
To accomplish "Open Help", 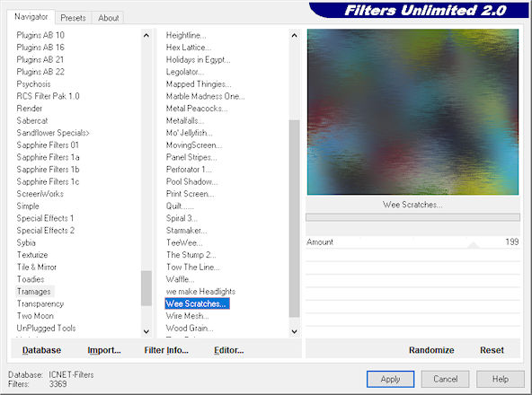I will pos(501,379).
